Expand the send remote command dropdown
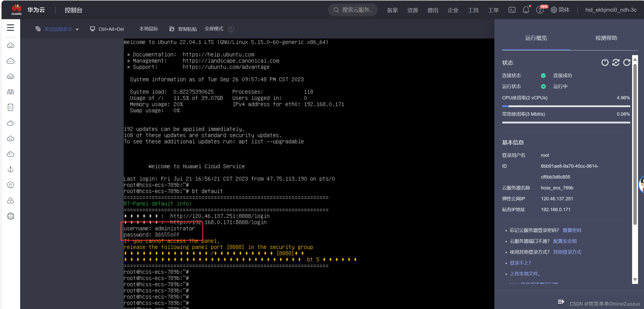The height and width of the screenshot is (309, 644). (x=57, y=29)
